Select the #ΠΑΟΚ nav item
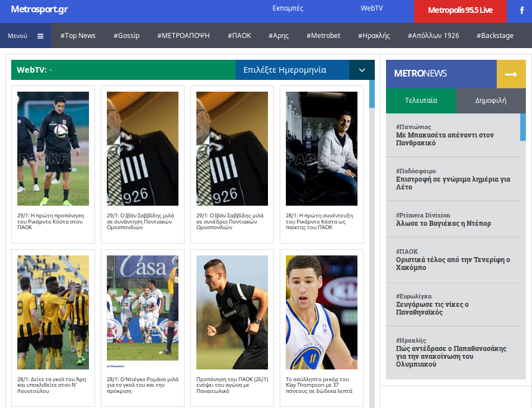 click(239, 36)
